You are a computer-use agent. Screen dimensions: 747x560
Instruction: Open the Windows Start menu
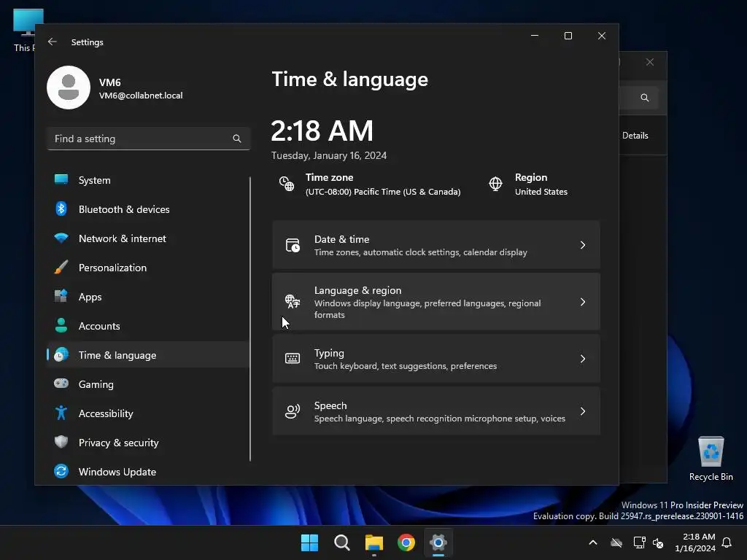(309, 542)
